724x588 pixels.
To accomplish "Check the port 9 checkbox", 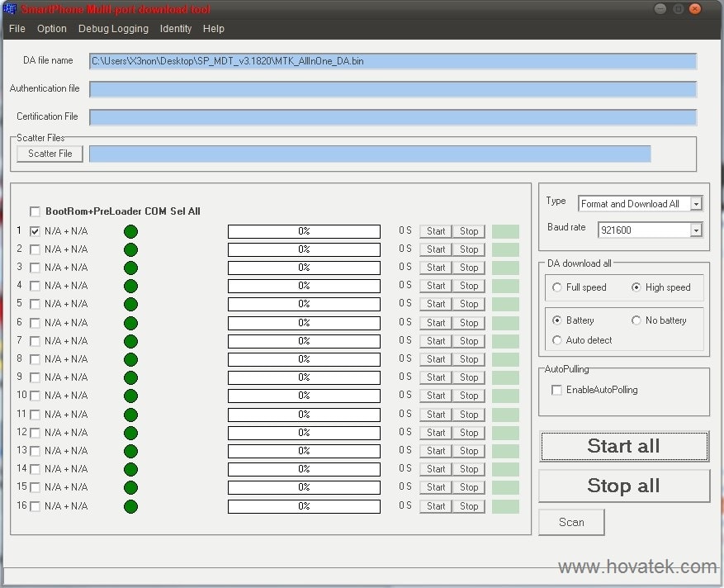I will [35, 377].
